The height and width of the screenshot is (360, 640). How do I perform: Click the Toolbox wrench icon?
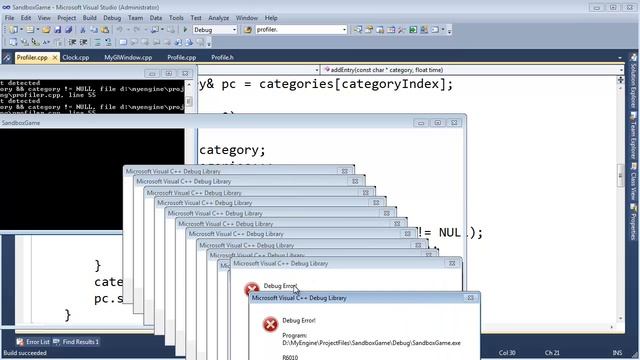click(402, 30)
